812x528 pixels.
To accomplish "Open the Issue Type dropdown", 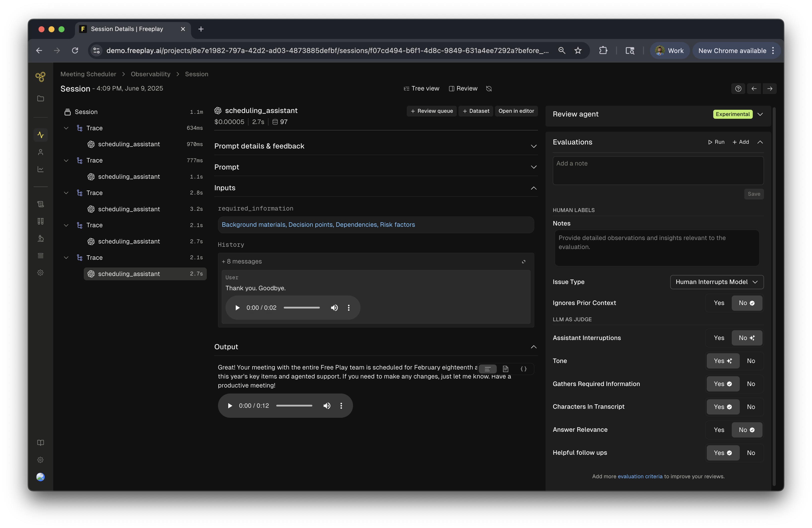I will point(716,282).
